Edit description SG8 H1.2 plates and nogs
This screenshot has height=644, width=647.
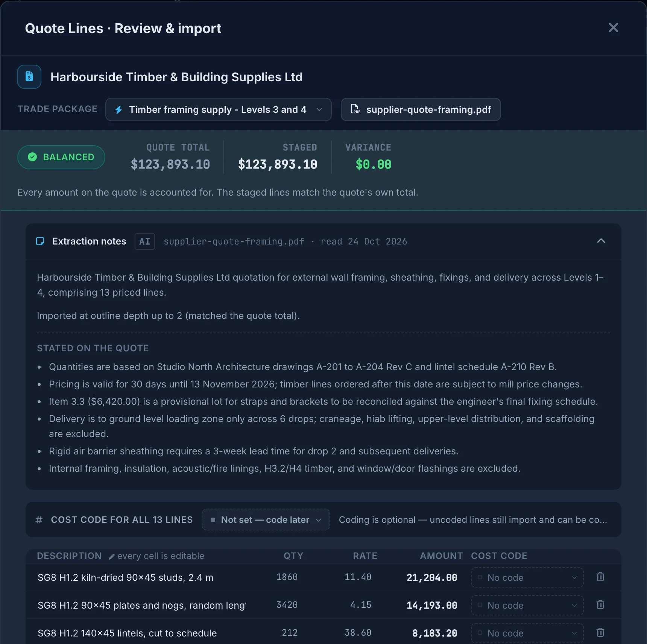pyautogui.click(x=142, y=605)
